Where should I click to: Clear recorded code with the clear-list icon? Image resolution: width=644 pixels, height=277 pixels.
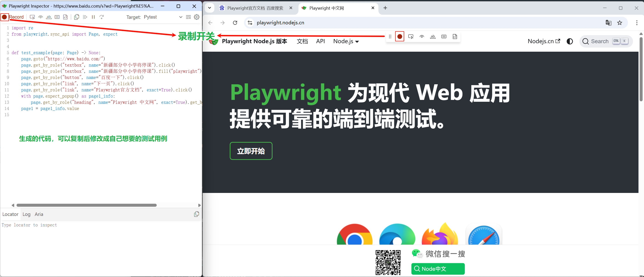pos(188,17)
